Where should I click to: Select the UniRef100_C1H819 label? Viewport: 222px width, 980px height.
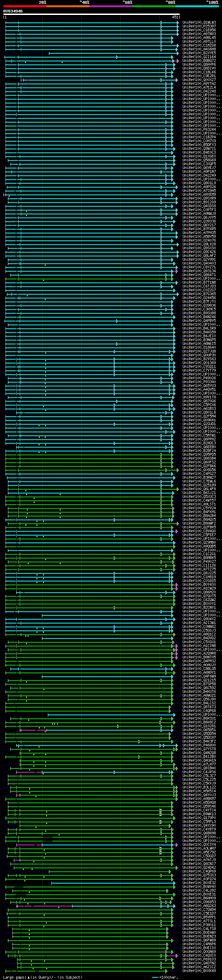click(199, 577)
